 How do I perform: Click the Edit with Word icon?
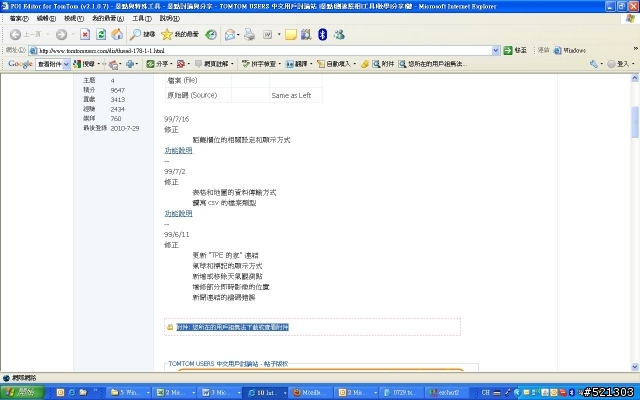pos(267,35)
